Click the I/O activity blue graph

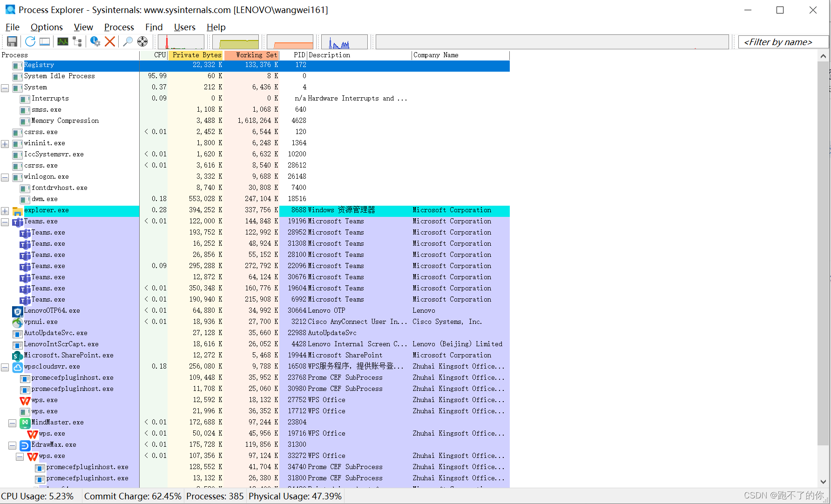point(345,41)
